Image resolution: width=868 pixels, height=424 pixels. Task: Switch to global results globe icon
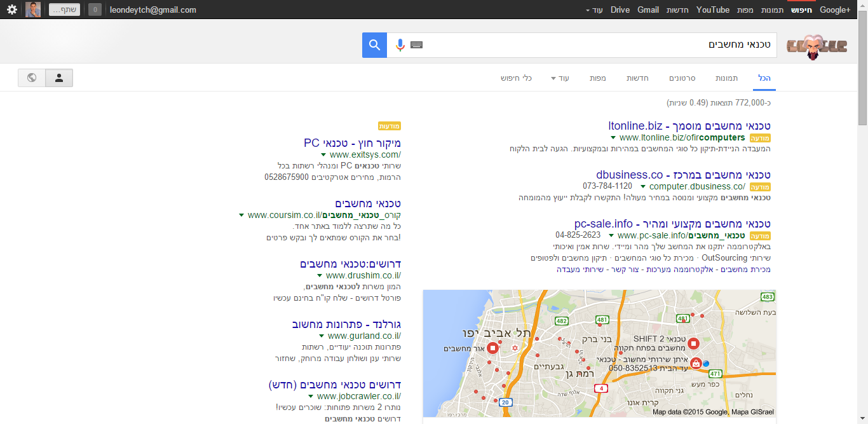(32, 78)
